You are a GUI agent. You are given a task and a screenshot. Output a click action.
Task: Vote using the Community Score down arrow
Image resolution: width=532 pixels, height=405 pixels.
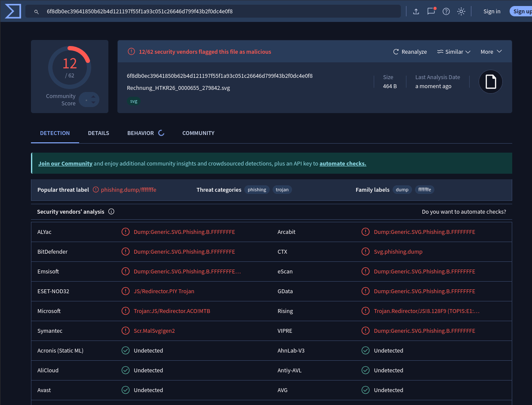93,103
